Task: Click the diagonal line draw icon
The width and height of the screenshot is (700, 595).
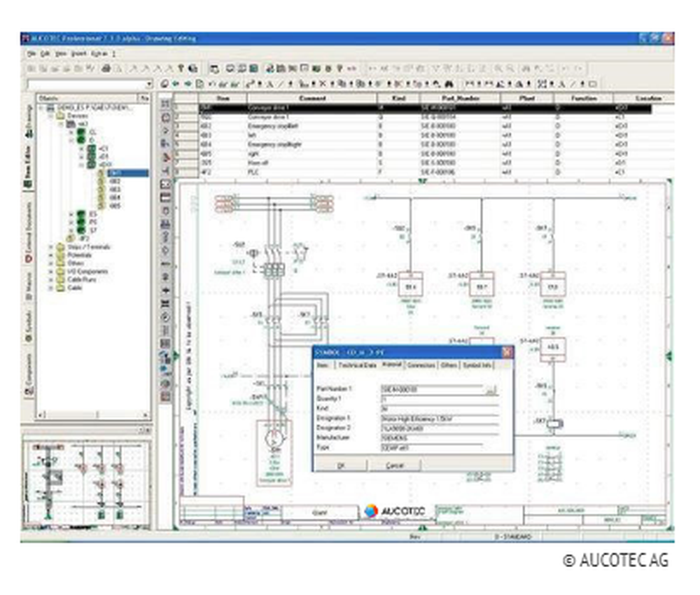Action: coord(281,83)
